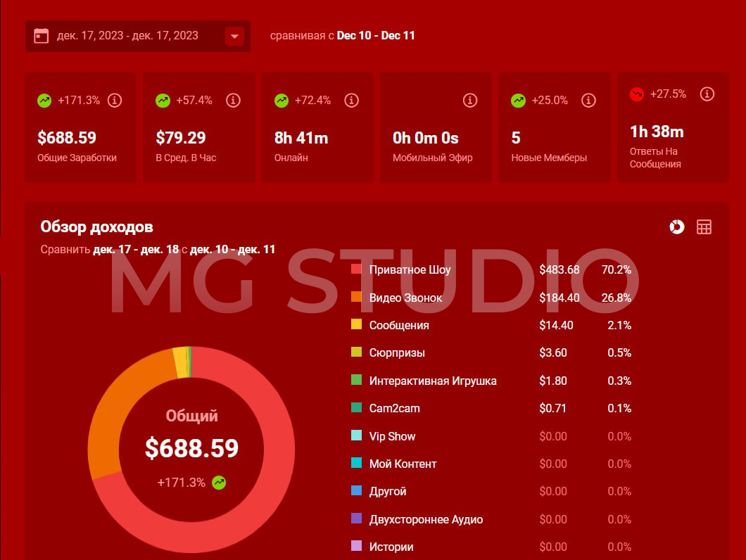
Task: Click the date range field дек. 17, 2023
Action: [128, 36]
